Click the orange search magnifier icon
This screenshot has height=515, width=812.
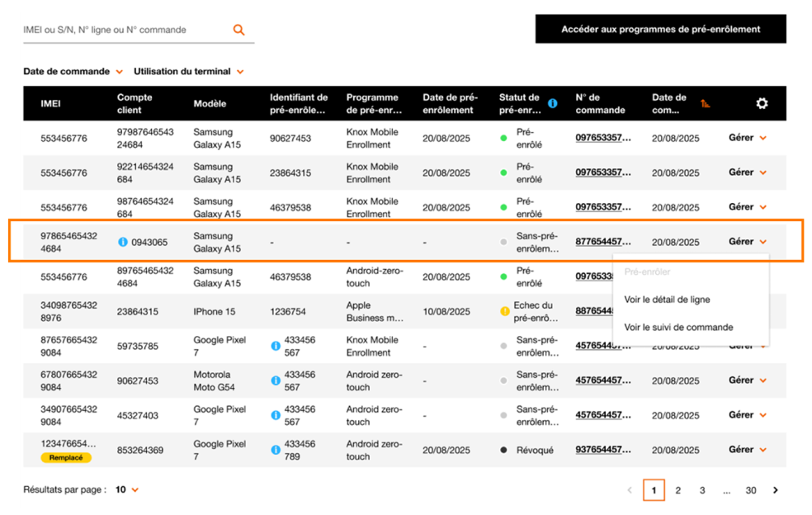[238, 30]
